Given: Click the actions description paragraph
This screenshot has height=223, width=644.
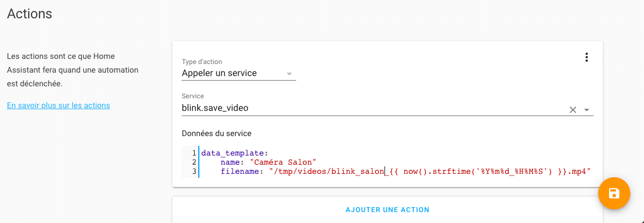Looking at the screenshot, I should 73,70.
